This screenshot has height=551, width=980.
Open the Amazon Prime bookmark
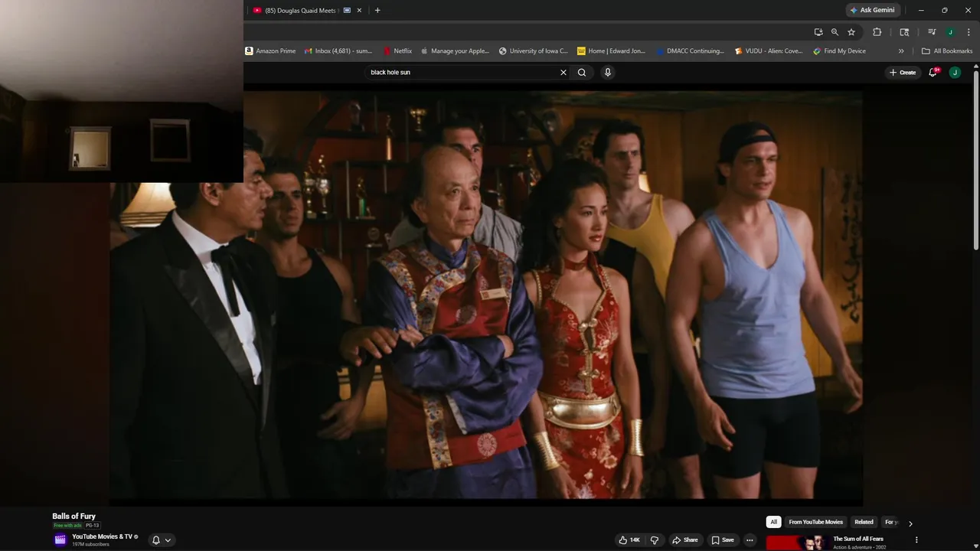pos(270,51)
